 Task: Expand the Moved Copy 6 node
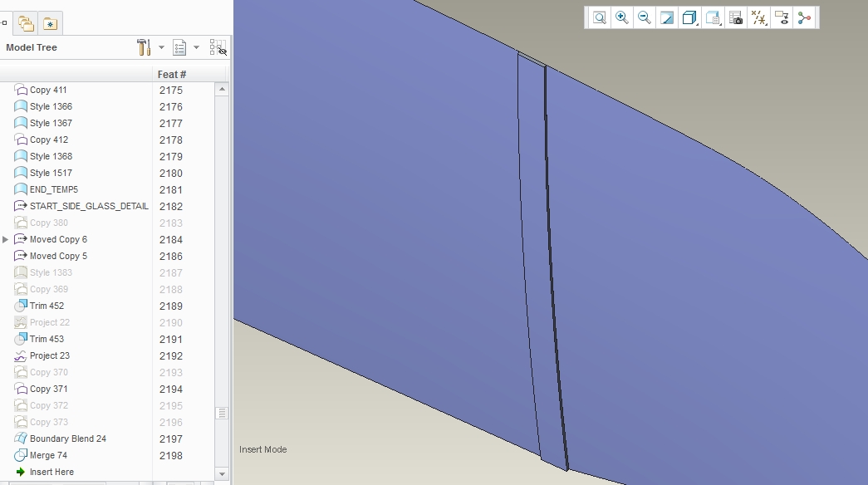(6, 239)
